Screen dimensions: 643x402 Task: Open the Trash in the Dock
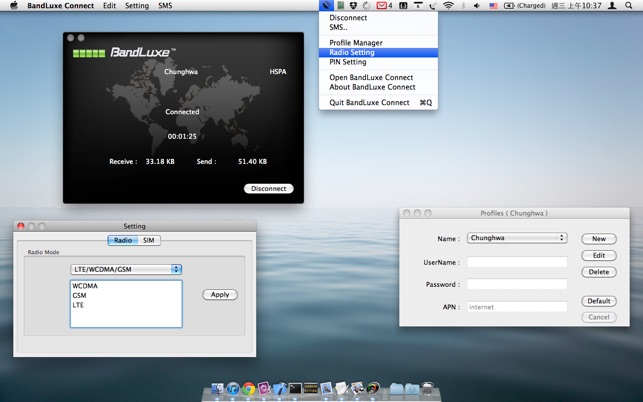(x=427, y=388)
